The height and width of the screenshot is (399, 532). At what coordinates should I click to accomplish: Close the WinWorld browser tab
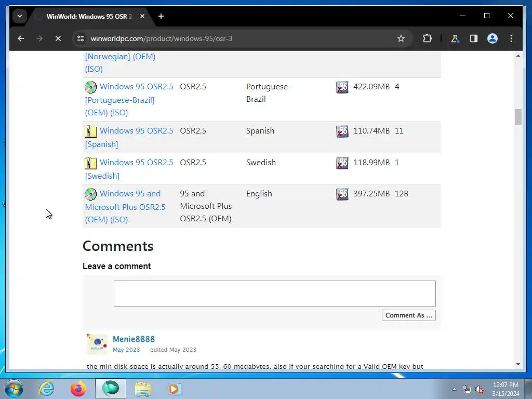142,16
